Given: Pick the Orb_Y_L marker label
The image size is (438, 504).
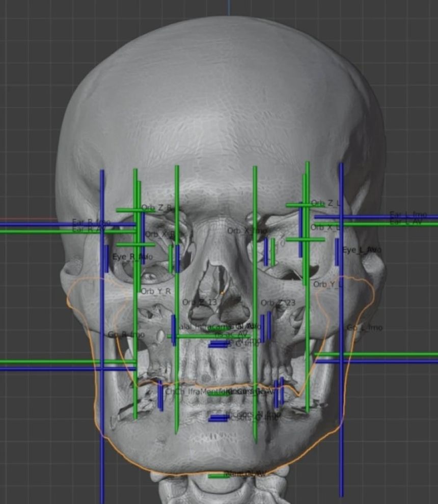Looking at the screenshot, I should pos(328,284).
